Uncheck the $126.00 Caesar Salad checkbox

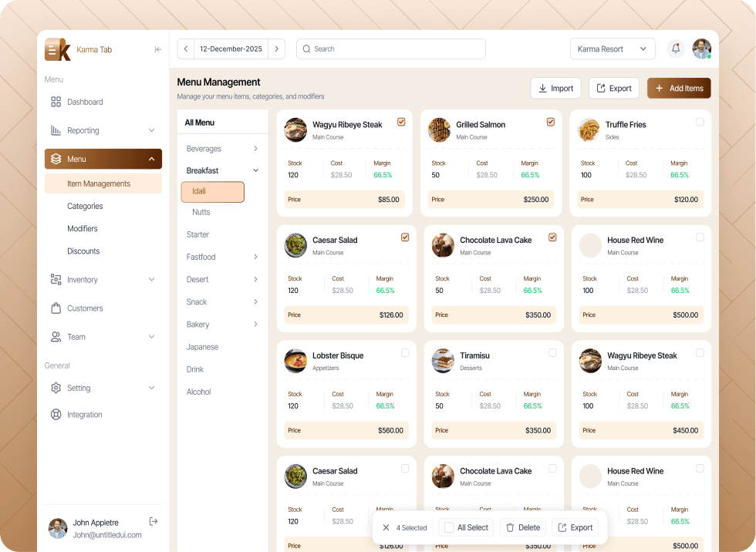[x=405, y=237]
